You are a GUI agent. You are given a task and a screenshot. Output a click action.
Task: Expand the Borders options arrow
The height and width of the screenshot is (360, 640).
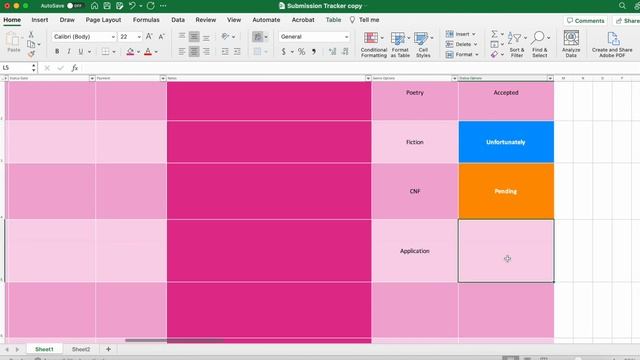pyautogui.click(x=114, y=52)
